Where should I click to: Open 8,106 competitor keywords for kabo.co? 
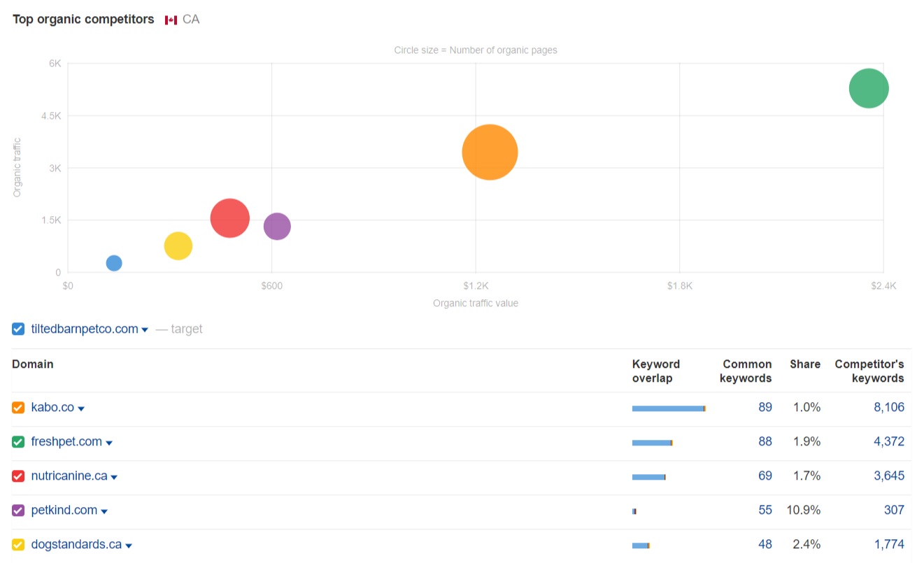pos(888,408)
